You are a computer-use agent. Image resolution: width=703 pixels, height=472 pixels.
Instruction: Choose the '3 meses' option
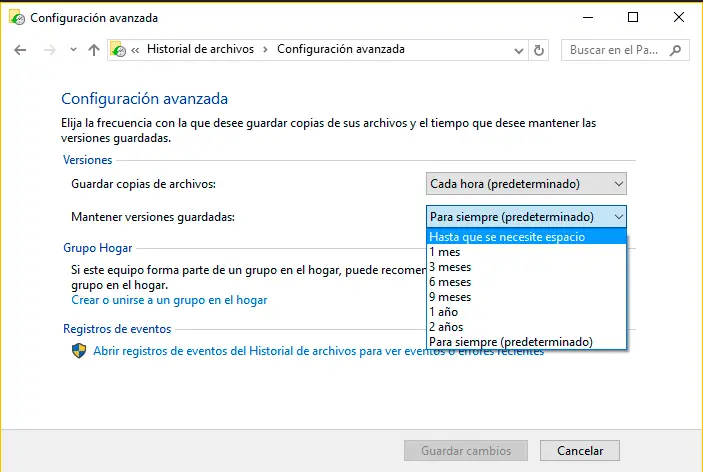tap(450, 267)
